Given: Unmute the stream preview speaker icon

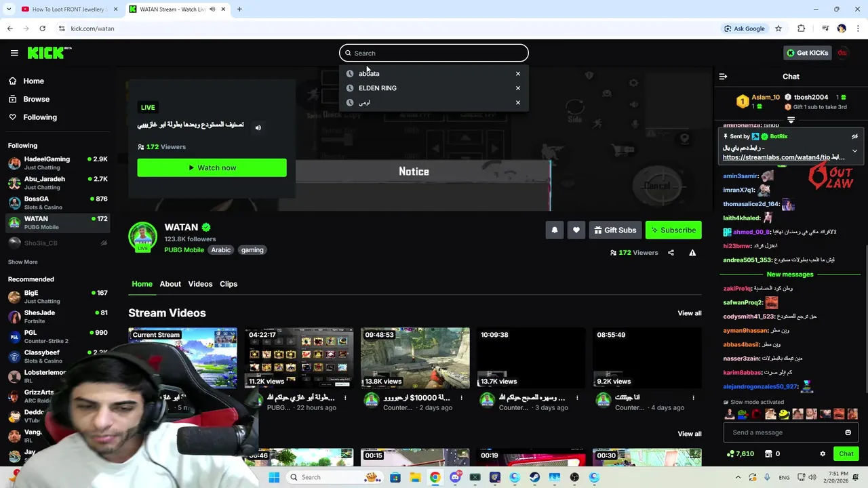Looking at the screenshot, I should (x=258, y=127).
